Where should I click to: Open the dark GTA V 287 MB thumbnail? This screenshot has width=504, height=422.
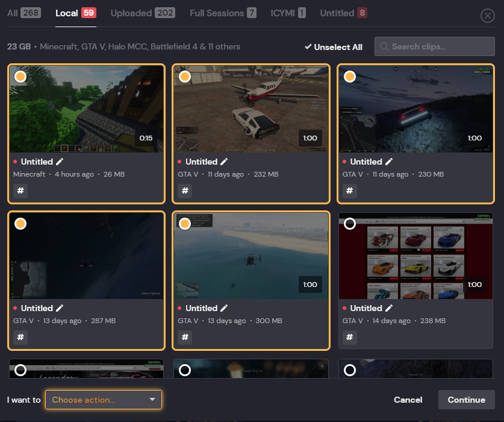(x=87, y=256)
